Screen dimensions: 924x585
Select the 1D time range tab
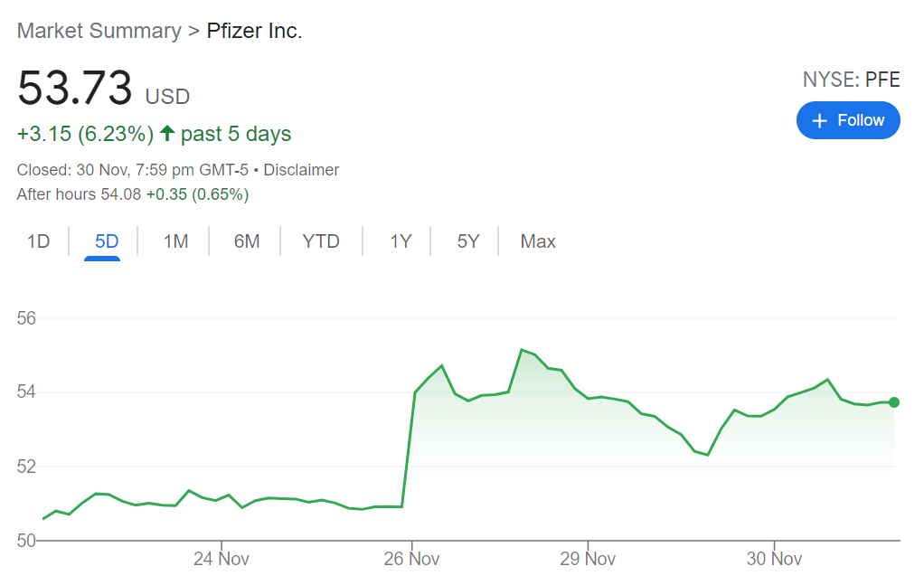click(x=38, y=241)
